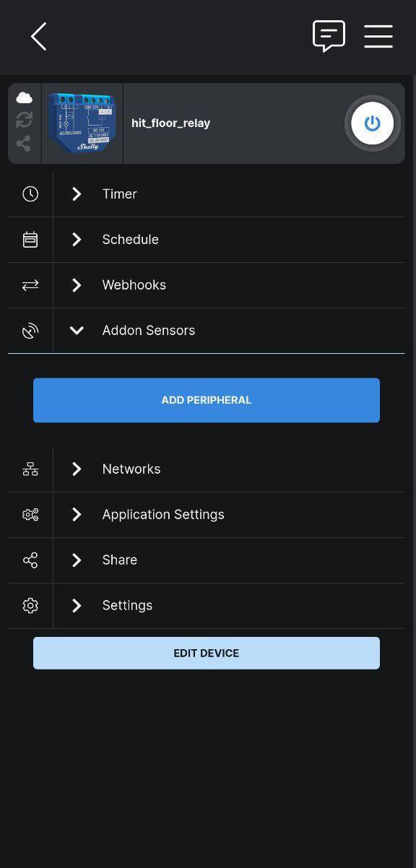Click the Application Settings gears icon

pos(30,514)
